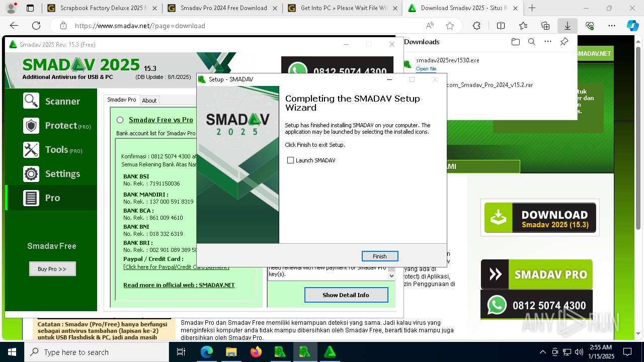
Task: Show hidden system tray icons
Action: (x=542, y=352)
